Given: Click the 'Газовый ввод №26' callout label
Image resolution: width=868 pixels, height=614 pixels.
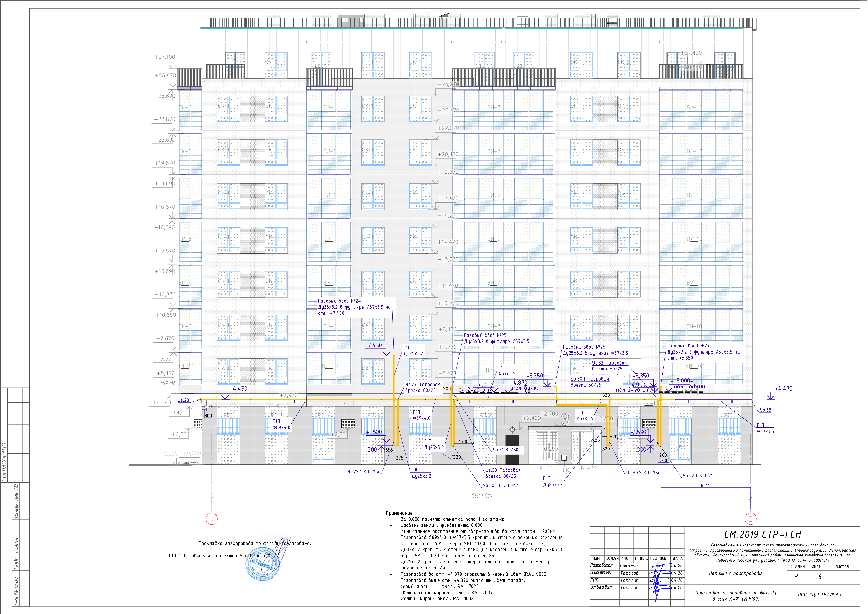Looking at the screenshot, I should click(584, 347).
